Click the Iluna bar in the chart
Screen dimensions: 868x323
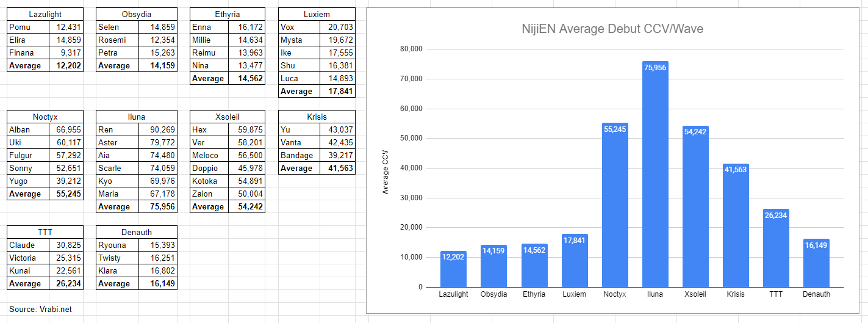pyautogui.click(x=655, y=174)
